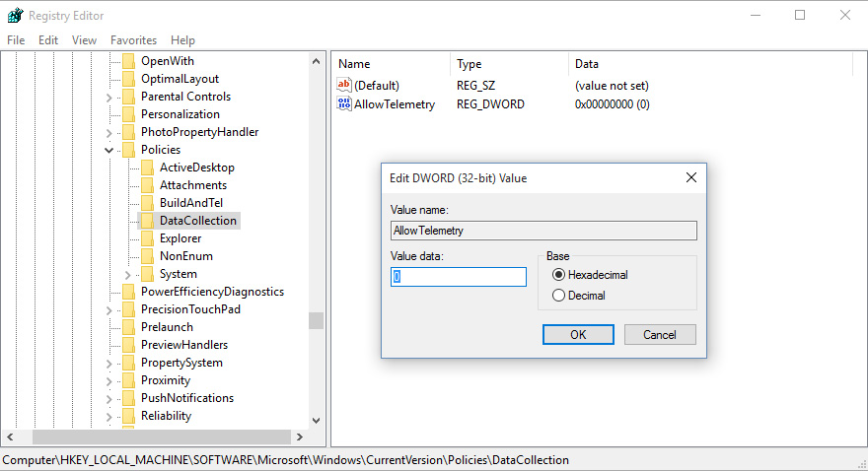Click the System folder icon
This screenshot has width=868, height=471.
point(147,274)
